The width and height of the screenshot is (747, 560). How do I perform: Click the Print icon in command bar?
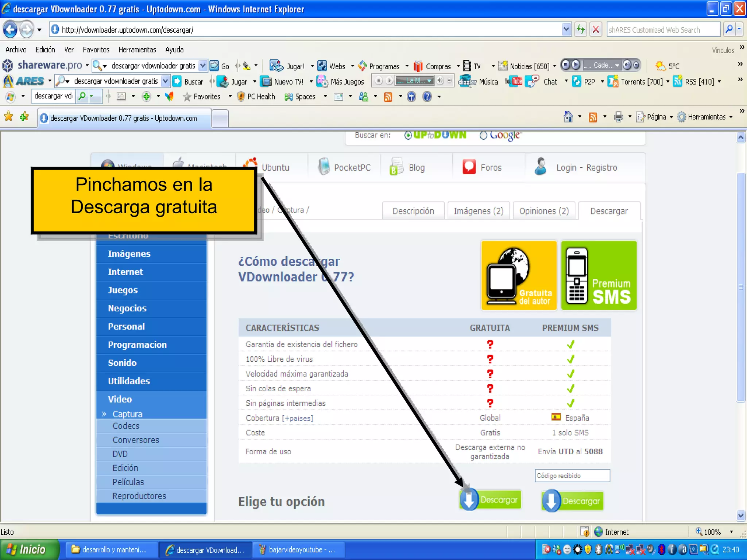click(x=618, y=117)
